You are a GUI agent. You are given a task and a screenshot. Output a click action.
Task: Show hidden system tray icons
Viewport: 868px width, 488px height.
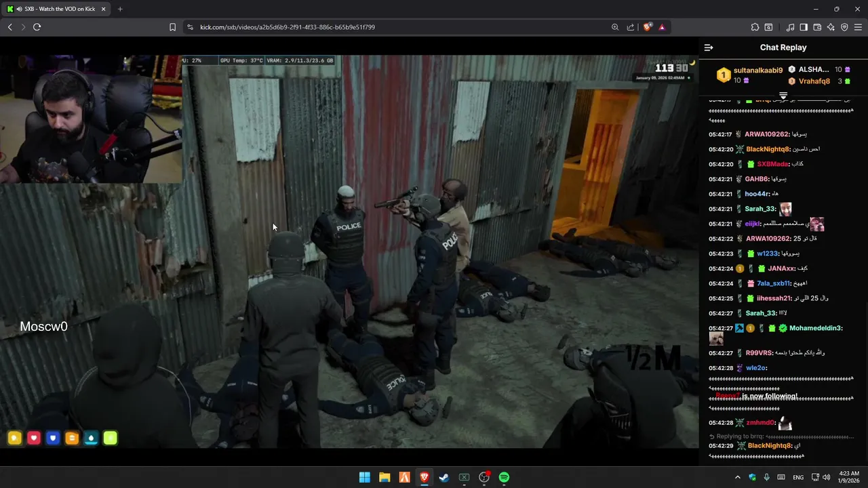point(738,477)
